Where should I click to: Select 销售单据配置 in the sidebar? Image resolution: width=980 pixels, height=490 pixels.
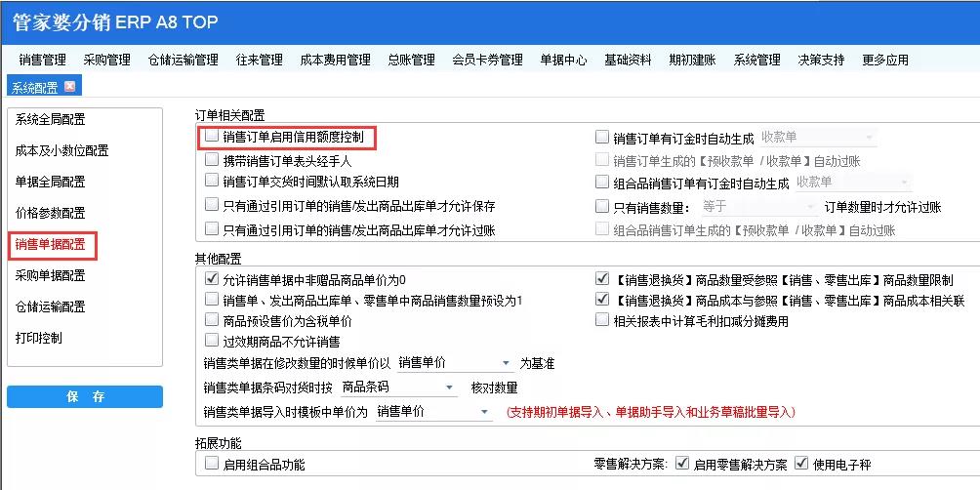coord(50,244)
